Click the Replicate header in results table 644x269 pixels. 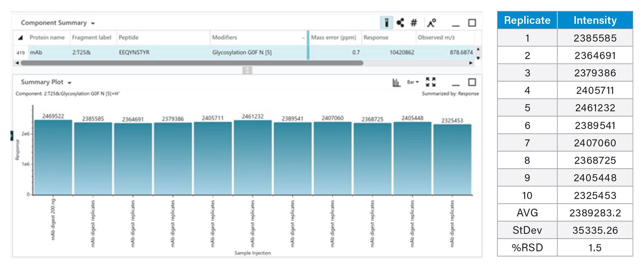click(527, 20)
